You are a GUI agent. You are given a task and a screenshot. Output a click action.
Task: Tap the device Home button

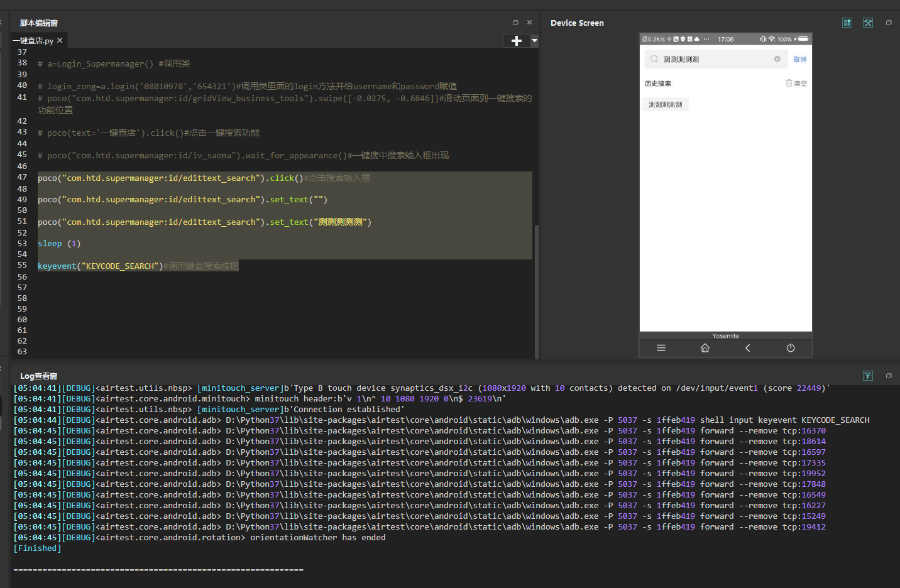point(705,348)
